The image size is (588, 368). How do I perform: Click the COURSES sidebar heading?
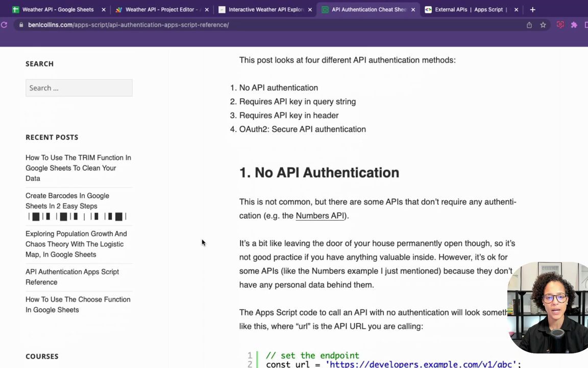[42, 356]
